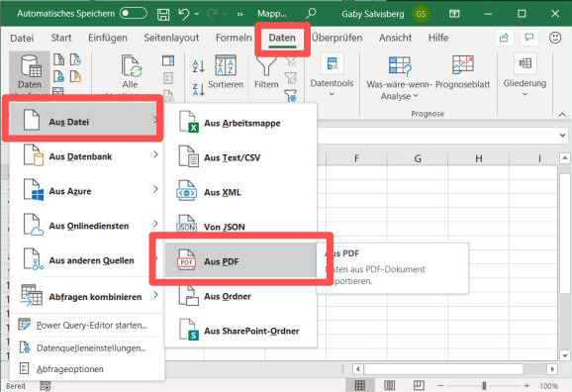The width and height of the screenshot is (572, 392).
Task: Open the GS user account avatar
Action: point(421,14)
